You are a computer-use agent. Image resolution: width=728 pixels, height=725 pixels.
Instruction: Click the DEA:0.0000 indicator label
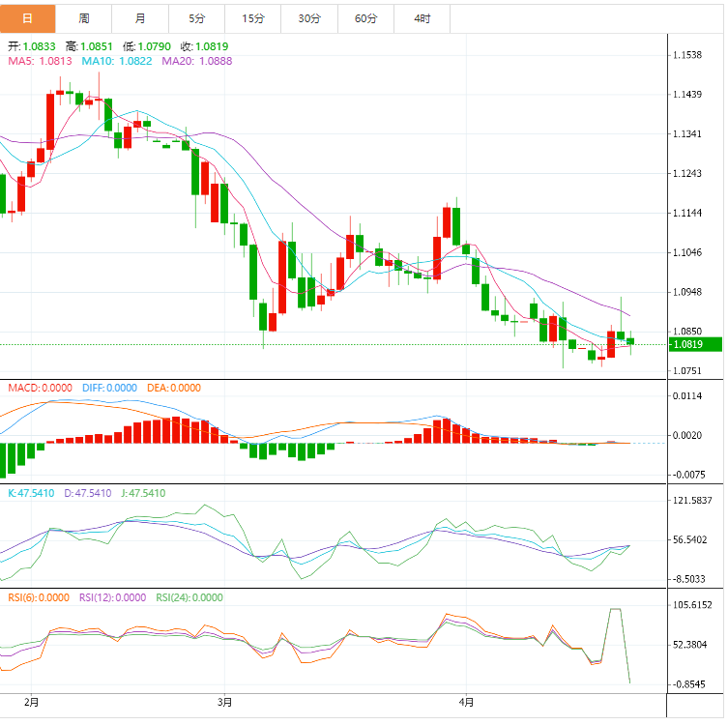(174, 388)
